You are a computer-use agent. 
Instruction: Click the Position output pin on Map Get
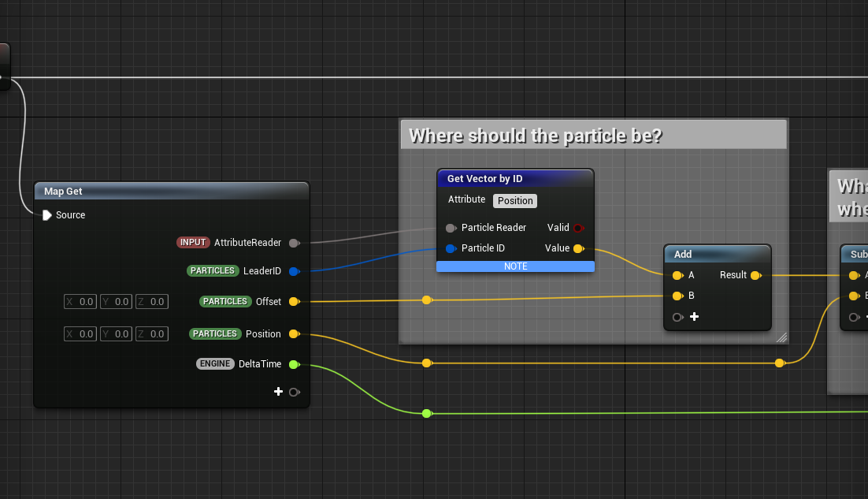[295, 333]
